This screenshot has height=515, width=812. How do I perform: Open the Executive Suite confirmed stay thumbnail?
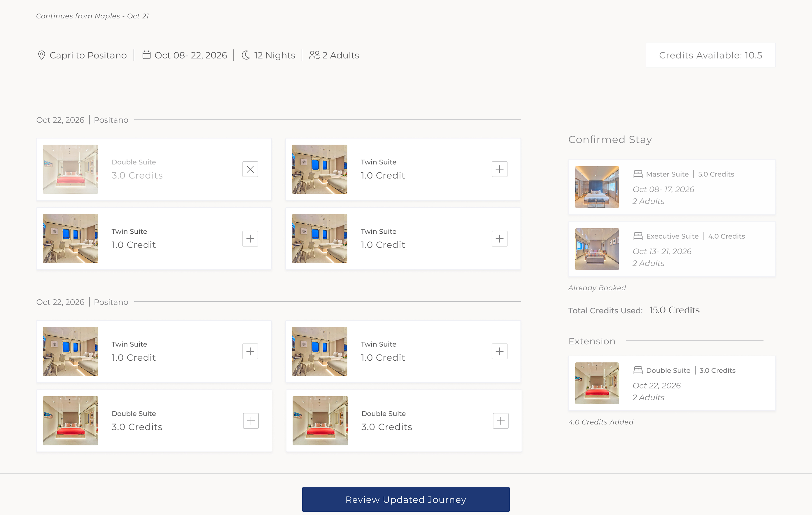597,249
